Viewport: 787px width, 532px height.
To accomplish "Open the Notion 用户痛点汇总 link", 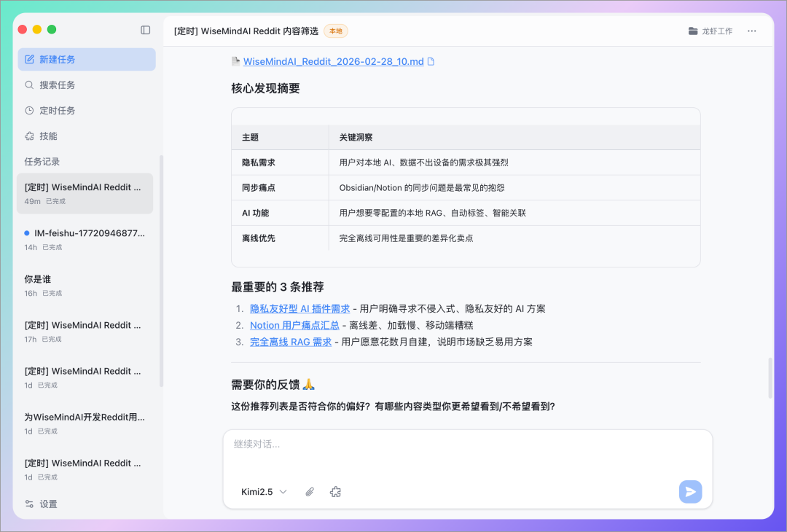I will (x=294, y=325).
